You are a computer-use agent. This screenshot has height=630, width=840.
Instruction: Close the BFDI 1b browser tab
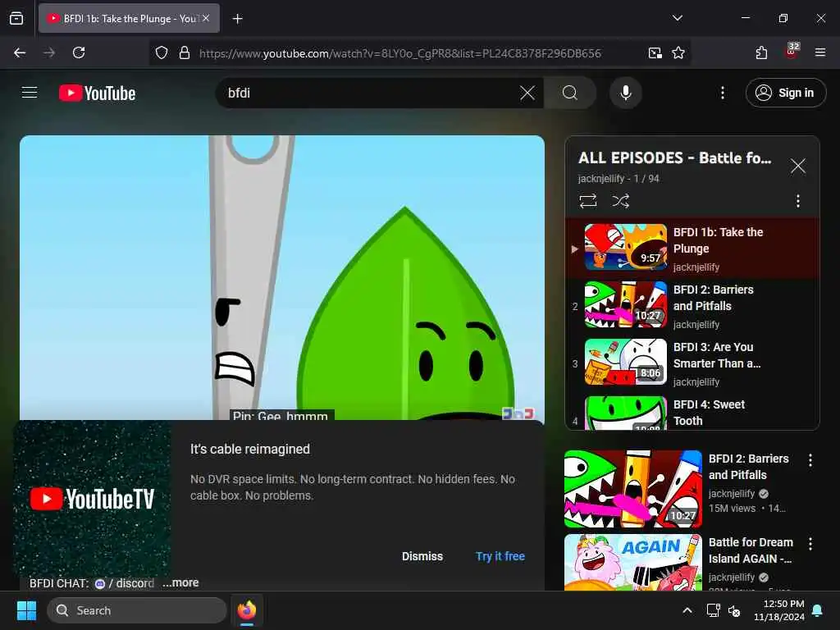click(x=206, y=18)
